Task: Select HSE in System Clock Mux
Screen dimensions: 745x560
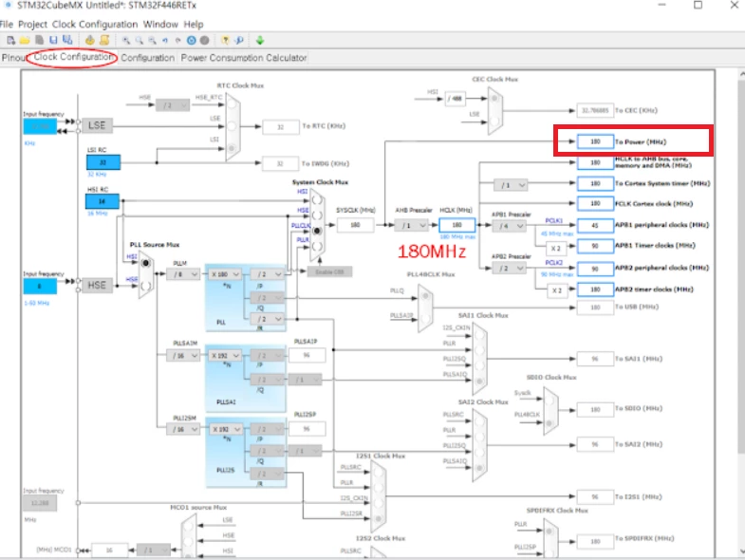Action: click(x=317, y=215)
